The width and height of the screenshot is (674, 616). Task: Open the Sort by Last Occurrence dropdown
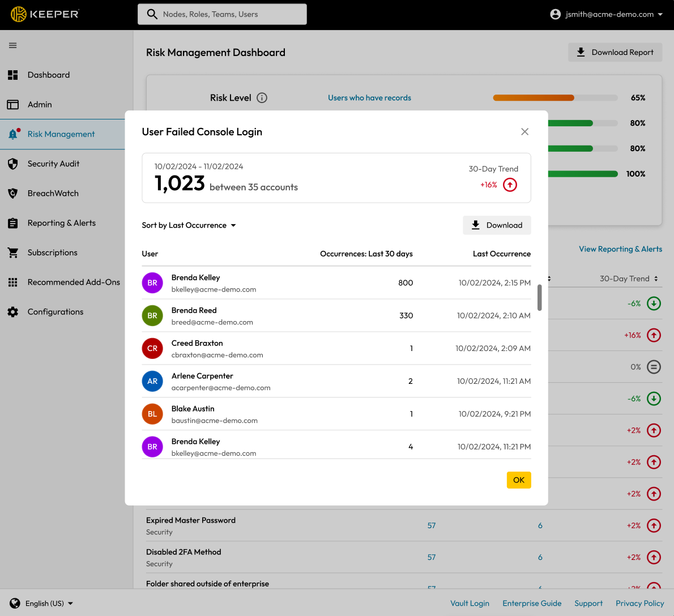(x=189, y=225)
